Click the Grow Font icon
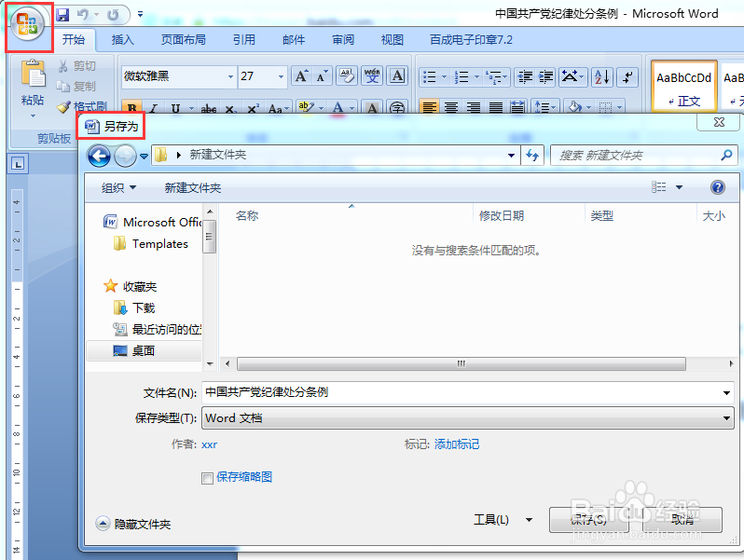The width and height of the screenshot is (744, 560). (301, 76)
